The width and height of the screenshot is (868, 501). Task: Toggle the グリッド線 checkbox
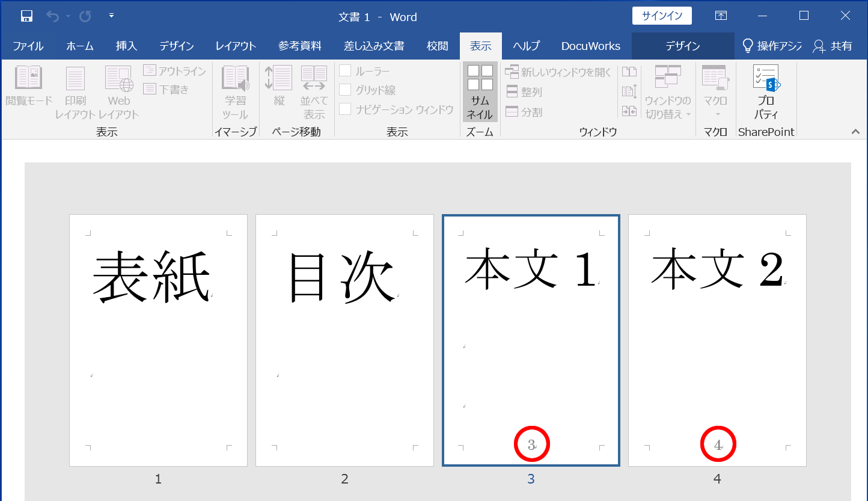coord(345,90)
